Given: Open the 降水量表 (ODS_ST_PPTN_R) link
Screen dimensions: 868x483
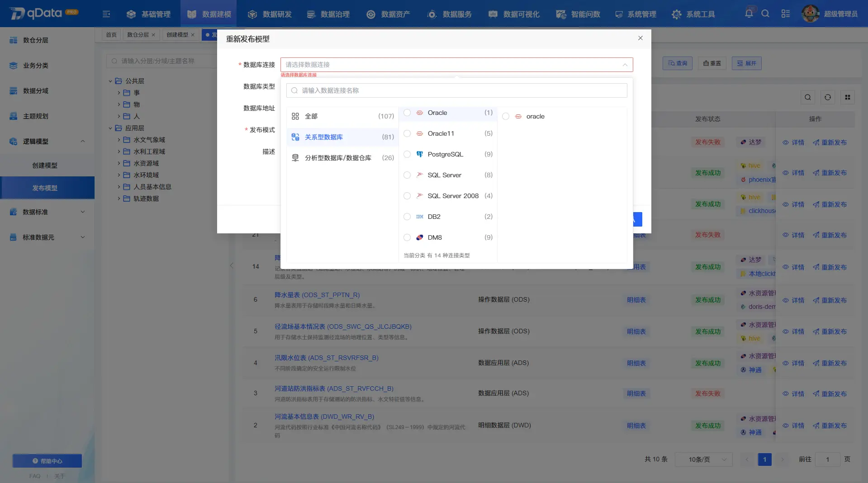Looking at the screenshot, I should click(x=317, y=295).
